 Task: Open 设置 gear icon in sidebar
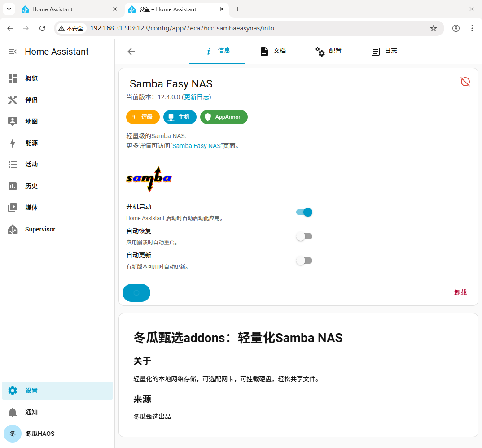12,391
